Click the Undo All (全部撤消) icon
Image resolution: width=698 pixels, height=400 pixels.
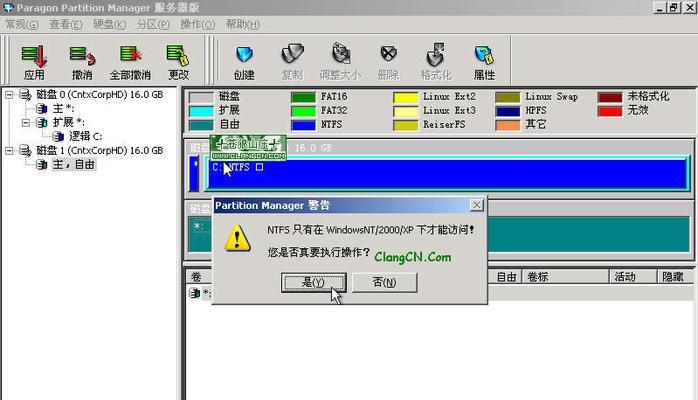coord(130,55)
